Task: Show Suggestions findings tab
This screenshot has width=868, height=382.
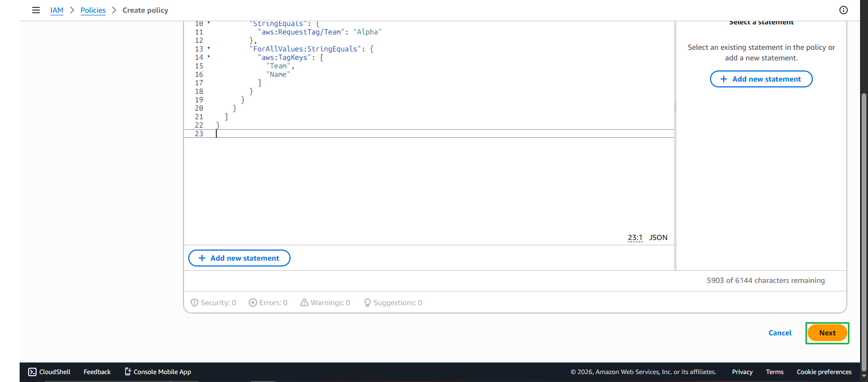Action: point(393,303)
